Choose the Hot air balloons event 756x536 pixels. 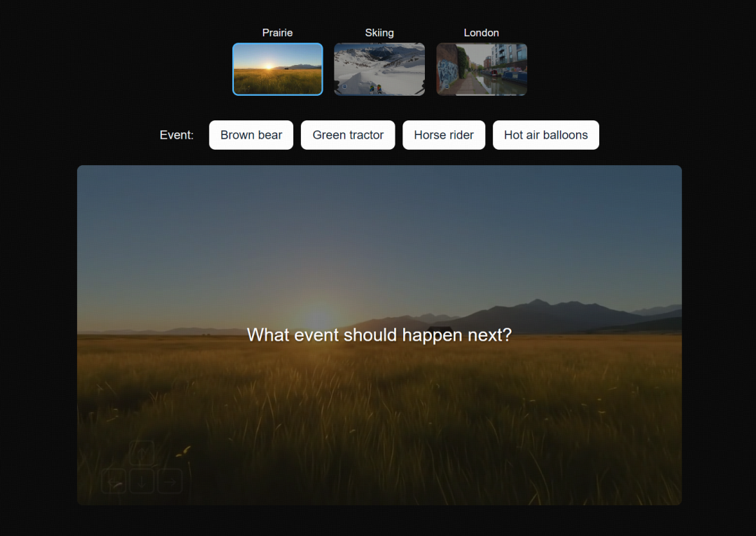click(546, 135)
